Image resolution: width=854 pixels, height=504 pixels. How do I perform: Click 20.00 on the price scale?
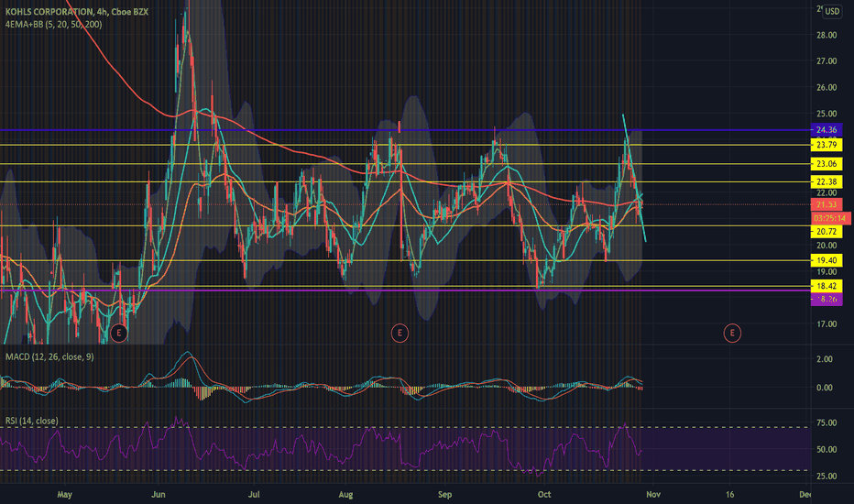point(827,246)
